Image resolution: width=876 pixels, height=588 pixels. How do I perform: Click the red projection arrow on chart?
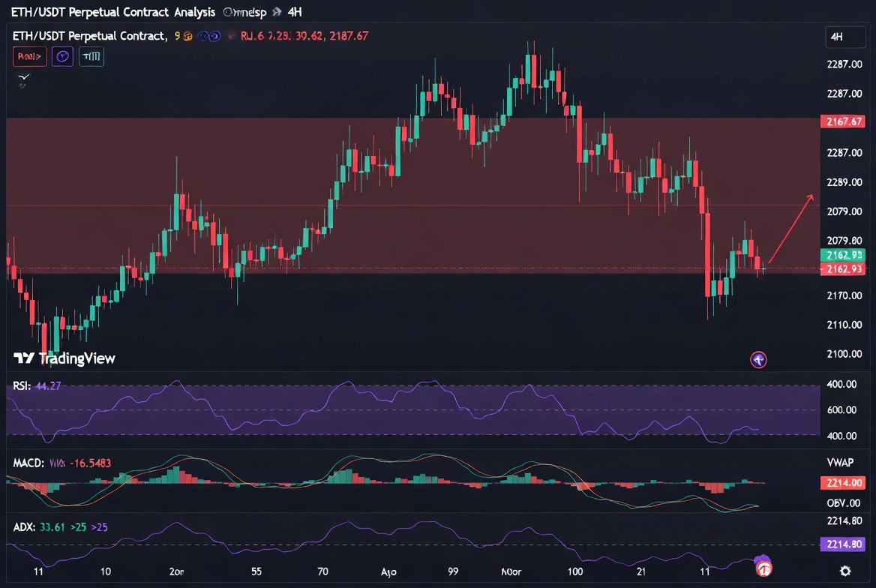click(790, 227)
